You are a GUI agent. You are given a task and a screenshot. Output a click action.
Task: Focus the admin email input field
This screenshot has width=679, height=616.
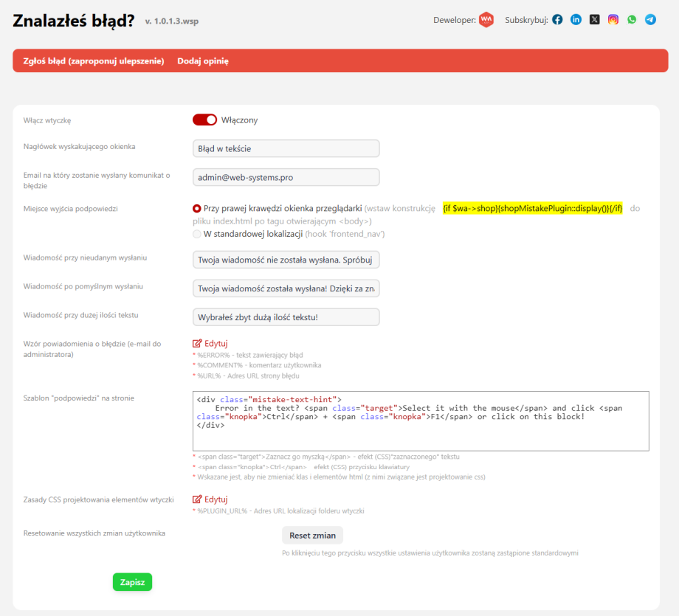286,178
